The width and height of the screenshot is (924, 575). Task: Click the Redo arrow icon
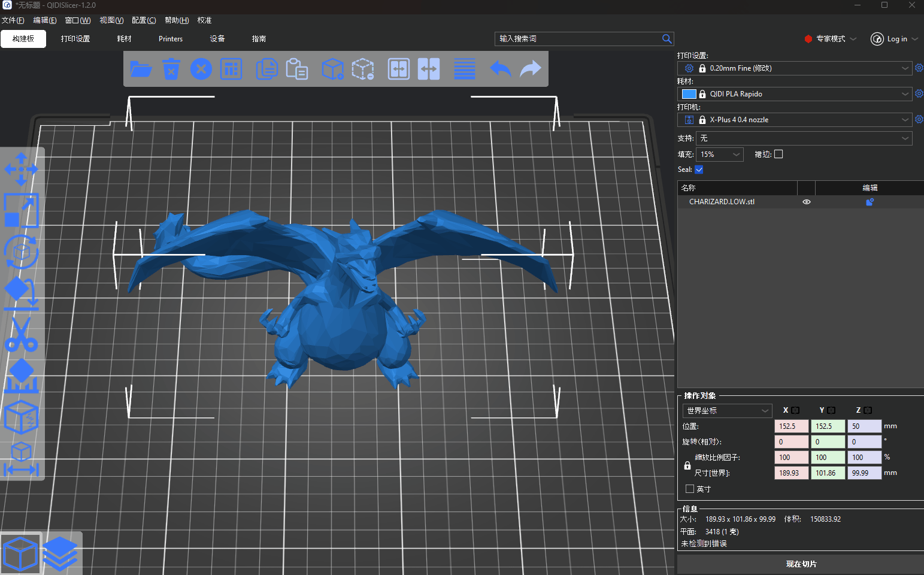coord(531,69)
